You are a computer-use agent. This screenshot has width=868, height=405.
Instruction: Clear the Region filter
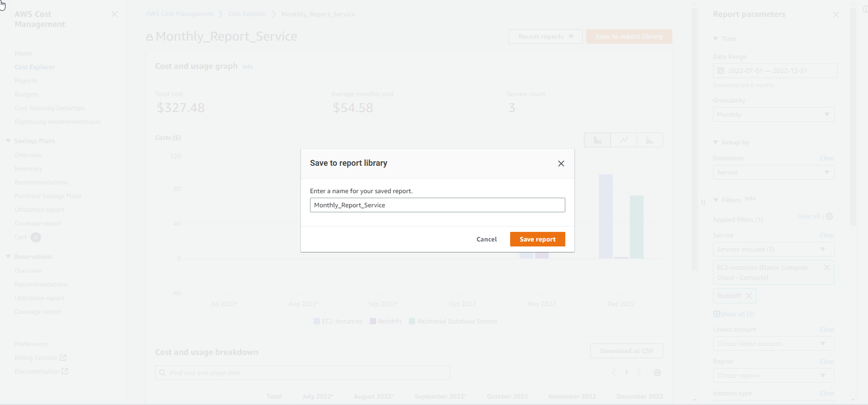[x=827, y=361]
